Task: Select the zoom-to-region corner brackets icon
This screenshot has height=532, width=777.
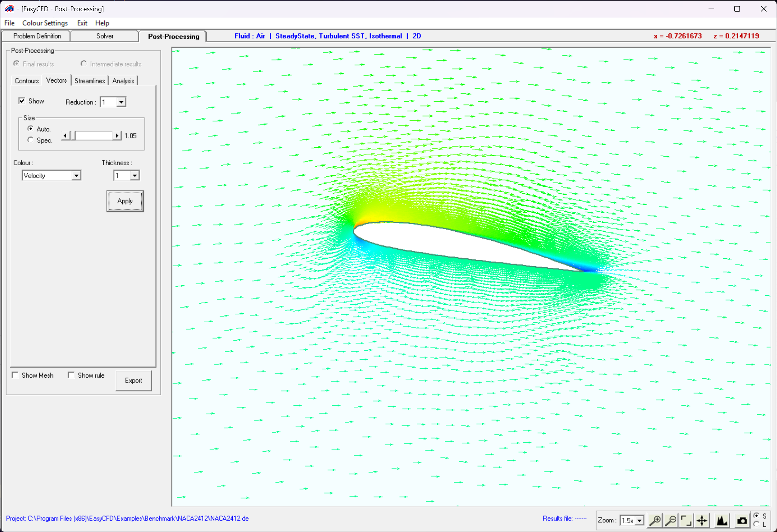Action: tap(686, 520)
